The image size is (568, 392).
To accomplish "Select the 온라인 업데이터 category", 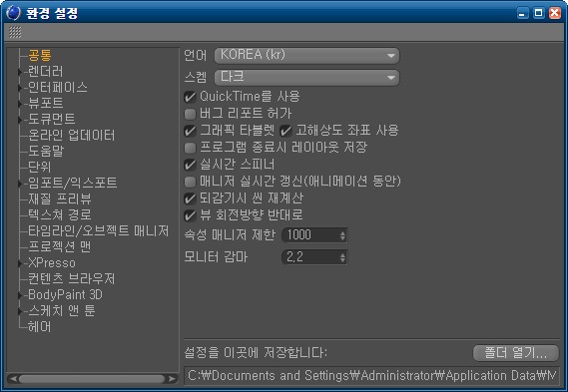I will pyautogui.click(x=71, y=135).
